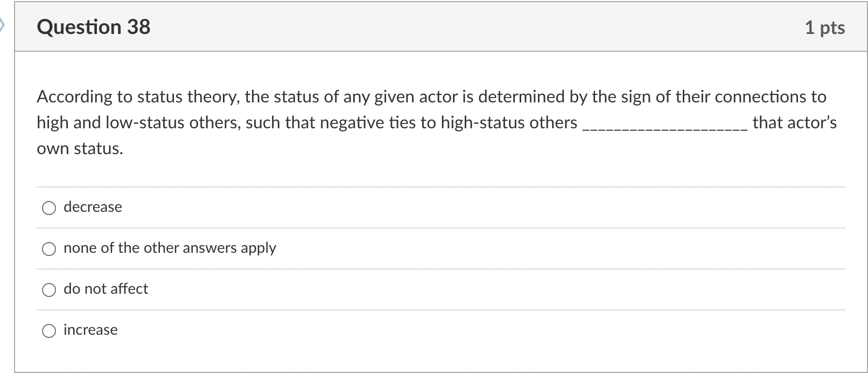Click the do not affect answer row
Viewport: 868px width, 373px height.
[431, 289]
